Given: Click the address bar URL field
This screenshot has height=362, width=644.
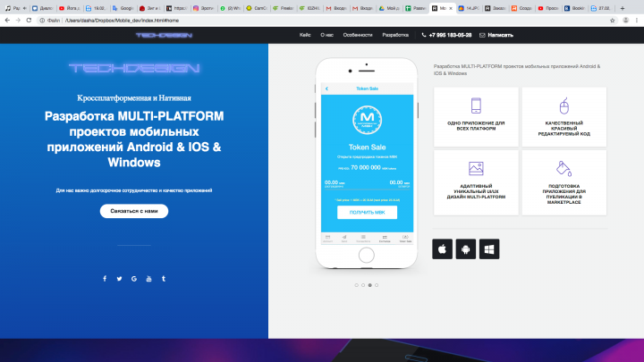Looking at the screenshot, I should point(320,20).
